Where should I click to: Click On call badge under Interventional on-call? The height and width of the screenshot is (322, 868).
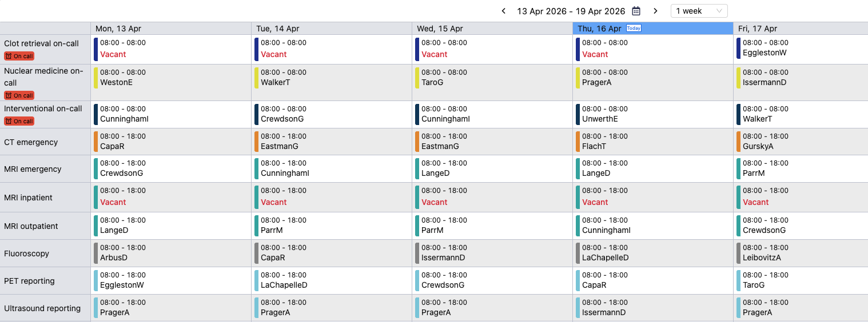[19, 121]
